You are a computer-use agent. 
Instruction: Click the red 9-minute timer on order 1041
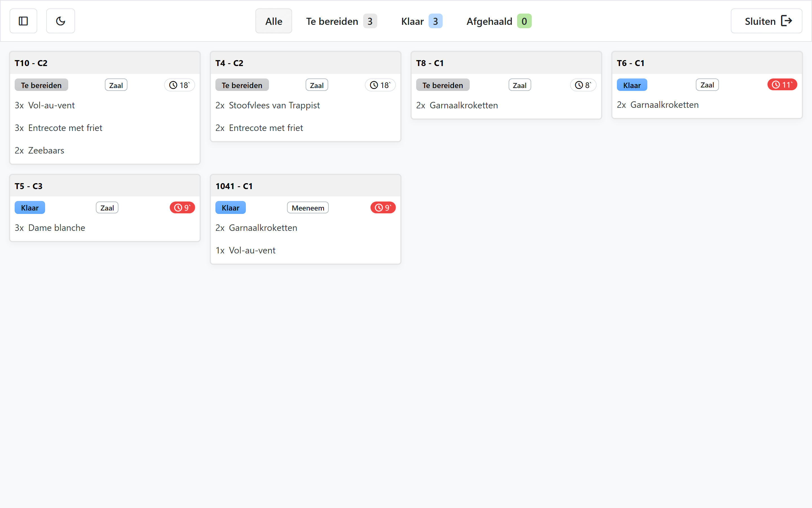(383, 208)
